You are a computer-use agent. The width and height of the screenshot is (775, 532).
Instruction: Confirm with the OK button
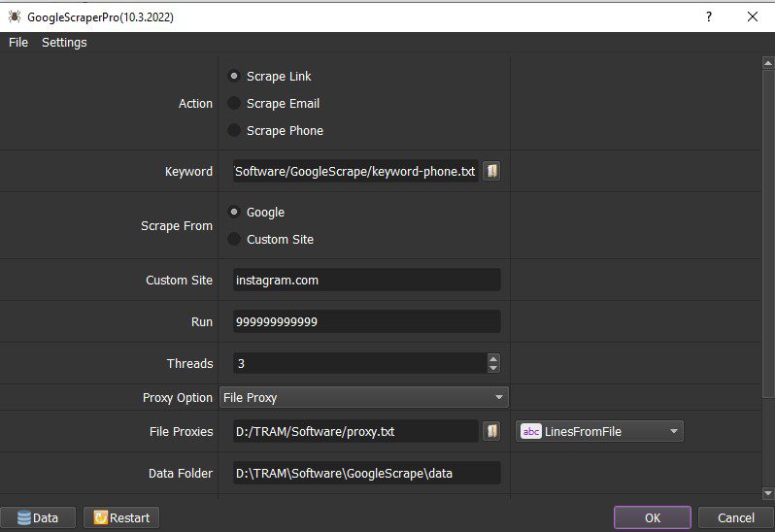coord(653,517)
